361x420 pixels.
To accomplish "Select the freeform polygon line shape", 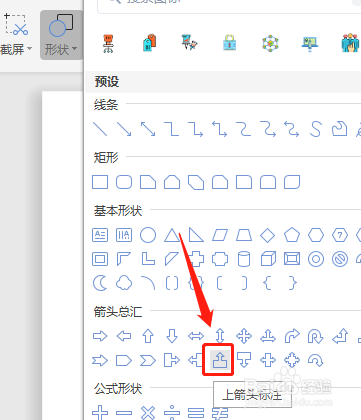I will coord(339,129).
